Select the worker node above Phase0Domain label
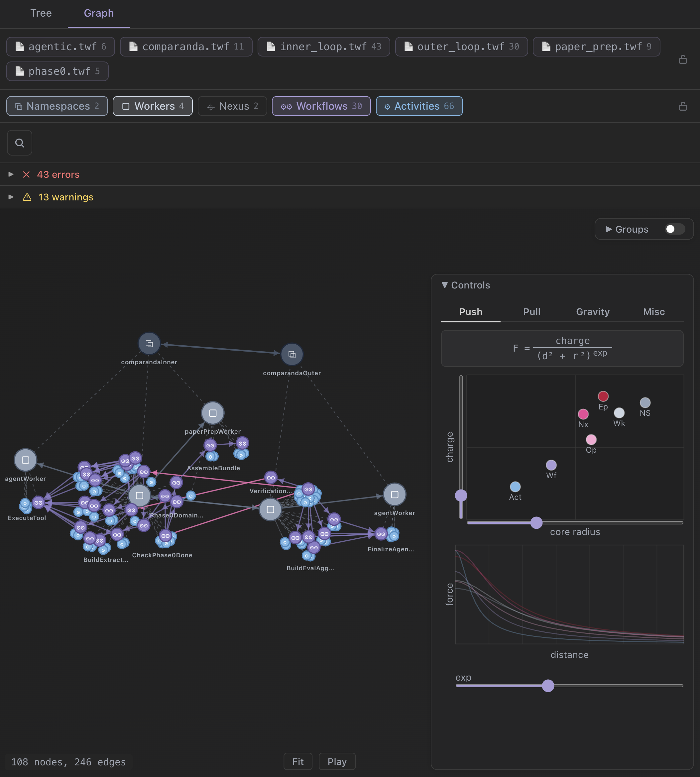700x777 pixels. [x=140, y=496]
